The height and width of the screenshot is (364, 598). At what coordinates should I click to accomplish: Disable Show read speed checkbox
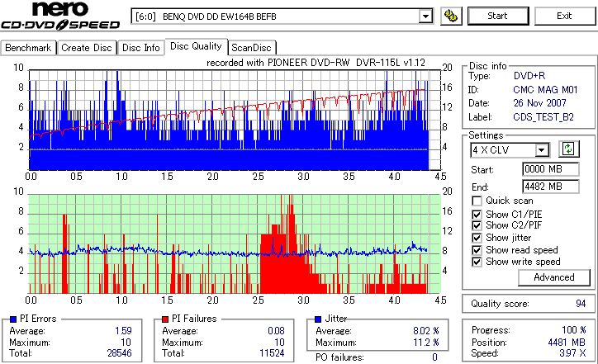(x=477, y=250)
